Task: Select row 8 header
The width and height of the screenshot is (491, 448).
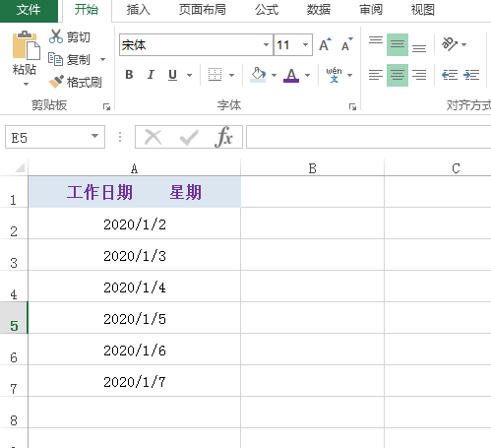Action: (x=14, y=413)
